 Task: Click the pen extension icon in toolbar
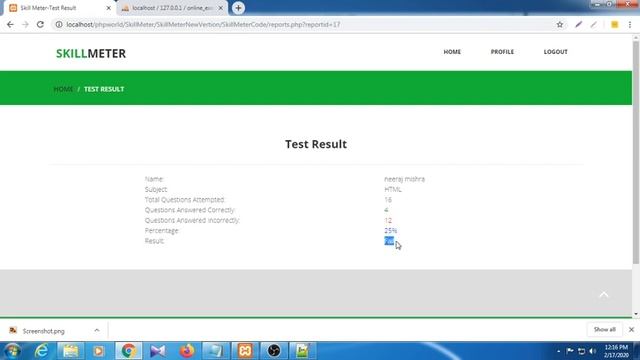(x=578, y=24)
